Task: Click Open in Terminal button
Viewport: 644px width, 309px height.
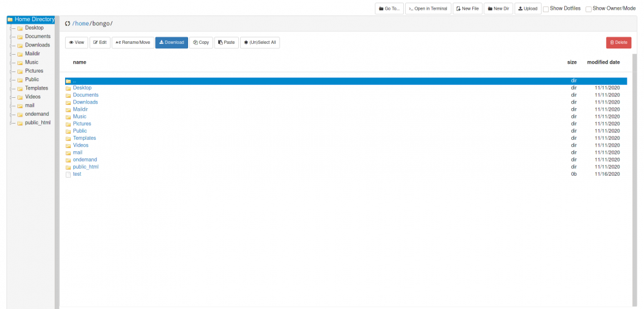Action: (x=428, y=8)
